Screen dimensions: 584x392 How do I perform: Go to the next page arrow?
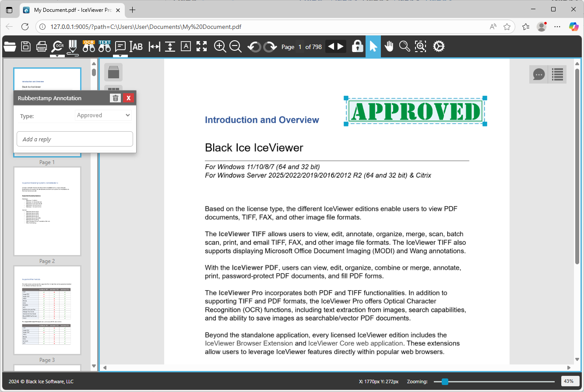[x=341, y=46]
